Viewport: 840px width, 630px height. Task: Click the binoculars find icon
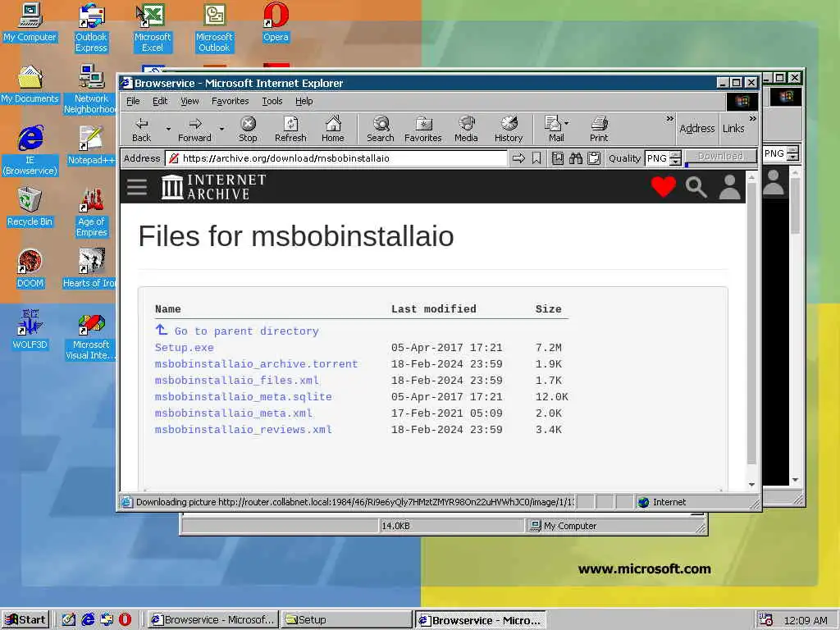coord(576,158)
